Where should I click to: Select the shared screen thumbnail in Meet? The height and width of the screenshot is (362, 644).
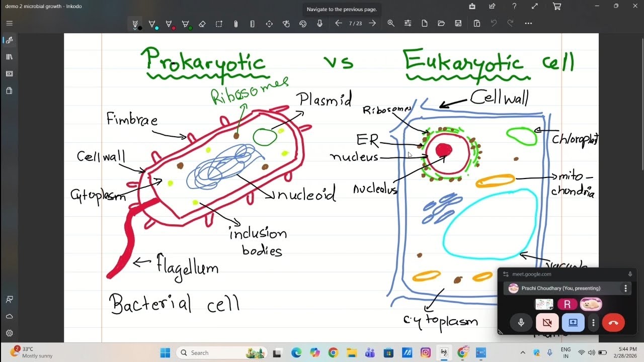coord(544,304)
